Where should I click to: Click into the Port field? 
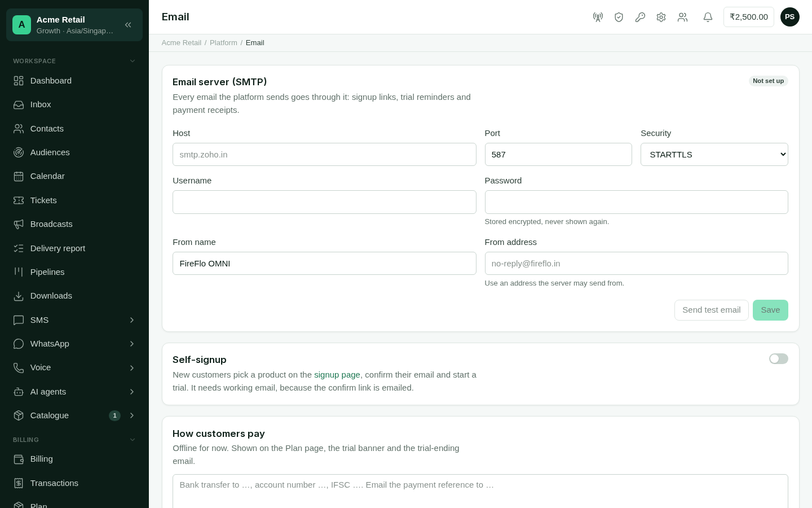coord(558,155)
